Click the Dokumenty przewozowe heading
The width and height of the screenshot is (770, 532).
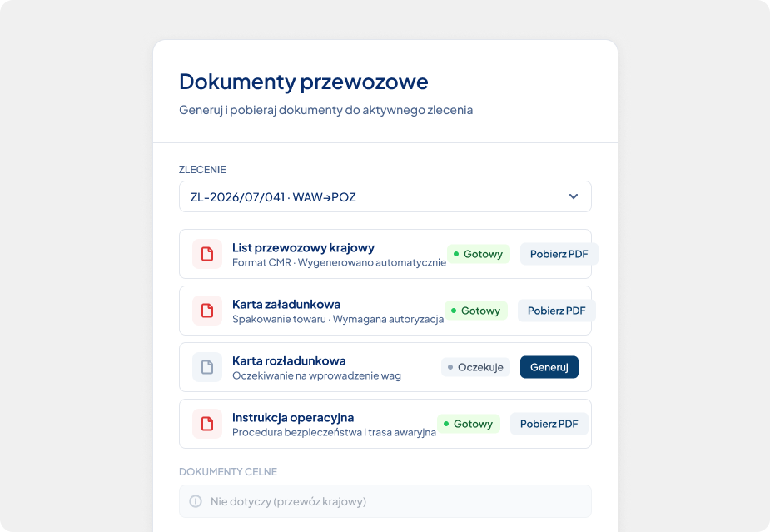(304, 82)
